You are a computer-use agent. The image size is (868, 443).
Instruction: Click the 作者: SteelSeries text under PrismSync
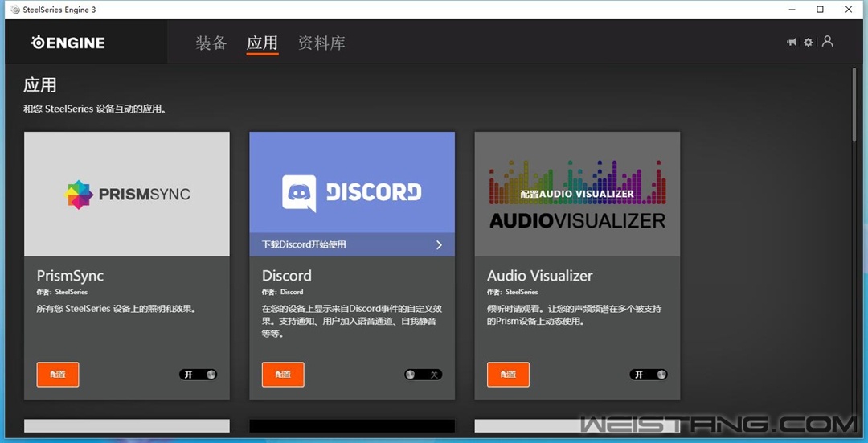pos(62,292)
